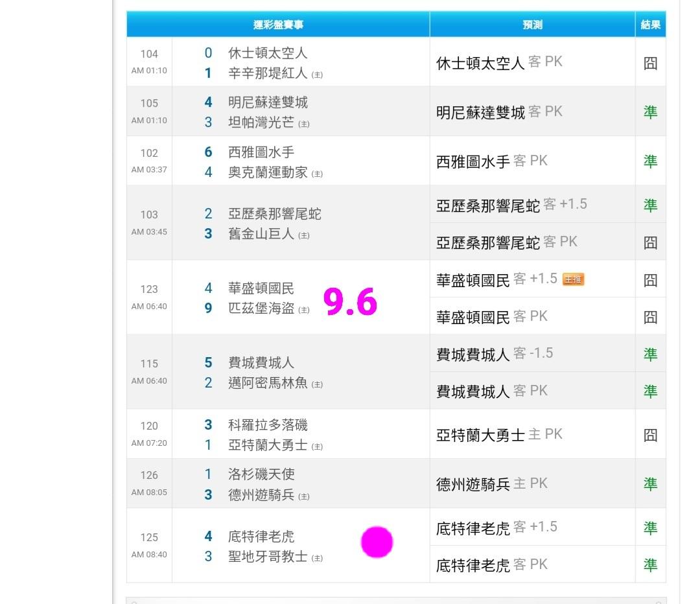This screenshot has width=700, height=604.
Task: Click 休士頓太空人 team name in matchup column
Action: tap(268, 53)
